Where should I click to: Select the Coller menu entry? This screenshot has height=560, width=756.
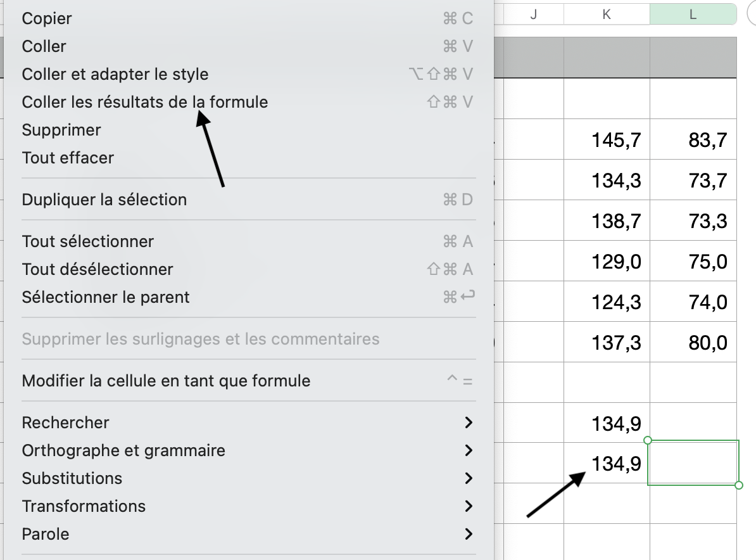(x=44, y=46)
